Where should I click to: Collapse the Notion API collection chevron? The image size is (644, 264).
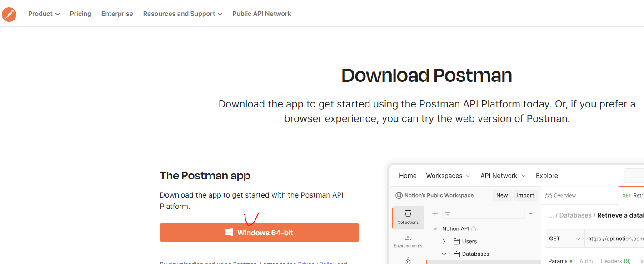435,228
